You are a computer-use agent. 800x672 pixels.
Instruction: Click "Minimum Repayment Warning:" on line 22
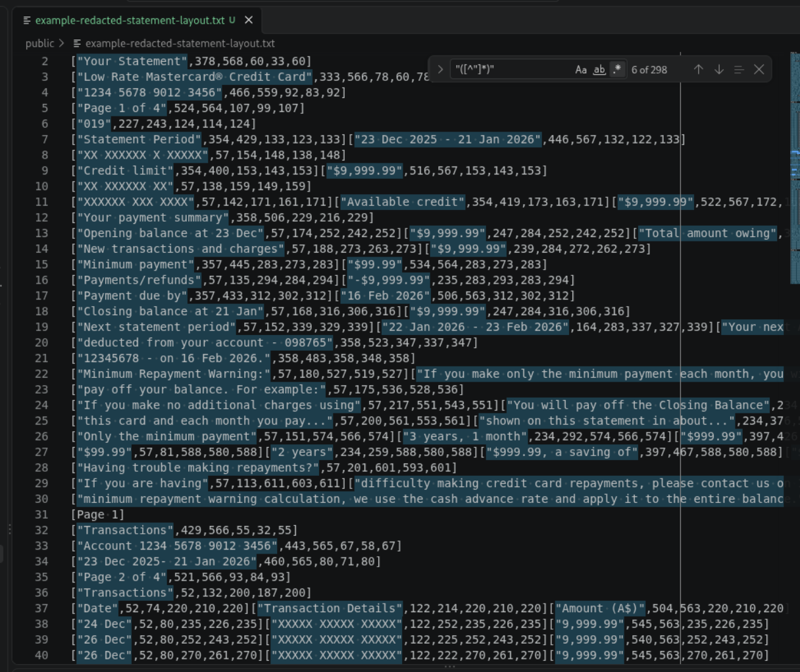coord(174,374)
